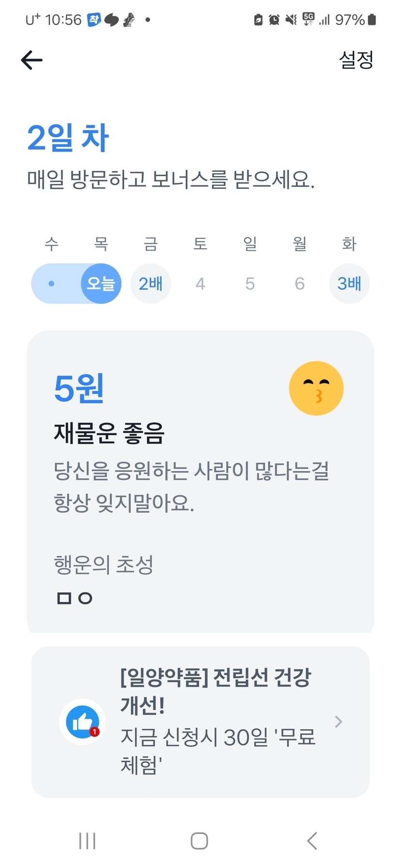Tap day 5 under 일
401x868 pixels.
(x=250, y=284)
